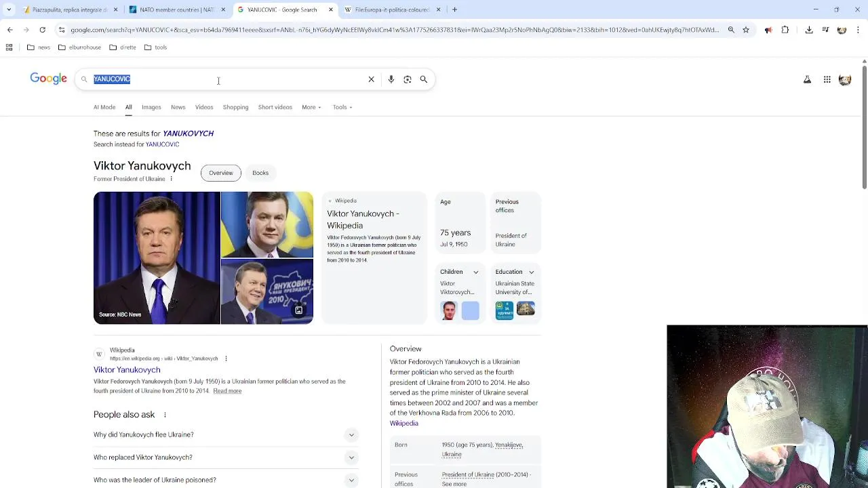Open the large NBC News portrait photo
The height and width of the screenshot is (488, 868).
click(157, 258)
